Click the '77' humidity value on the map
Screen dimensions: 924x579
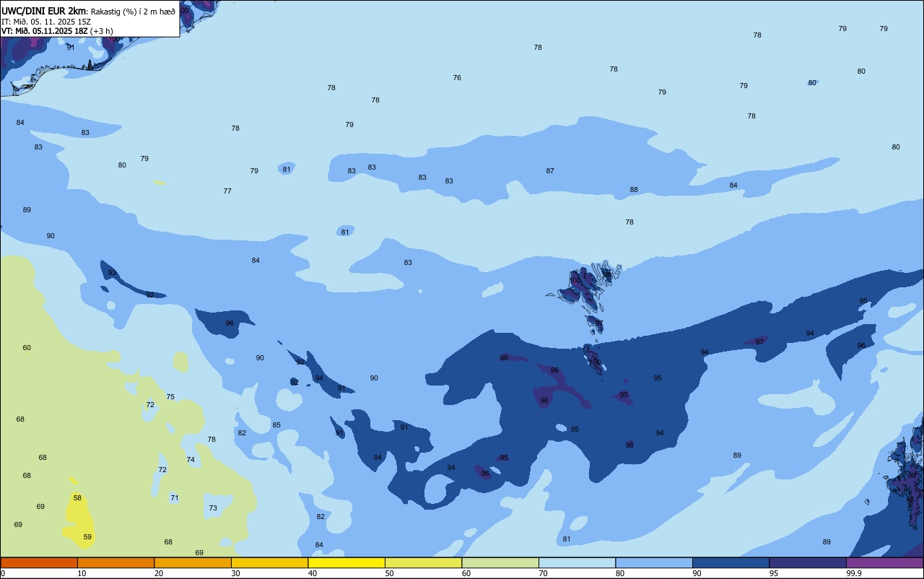point(227,191)
